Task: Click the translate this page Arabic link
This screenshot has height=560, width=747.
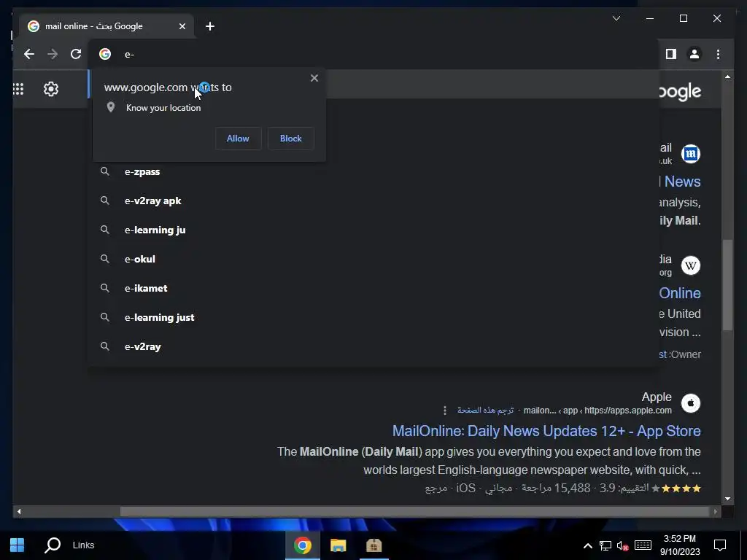Action: tap(485, 411)
